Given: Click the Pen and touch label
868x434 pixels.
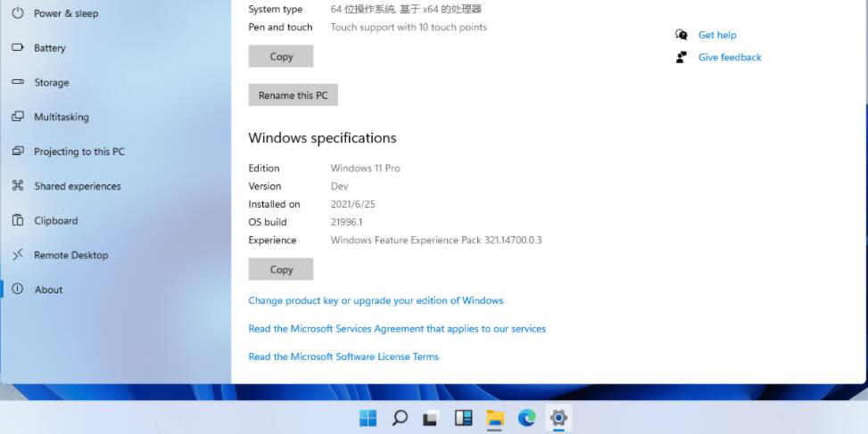Looking at the screenshot, I should point(280,27).
